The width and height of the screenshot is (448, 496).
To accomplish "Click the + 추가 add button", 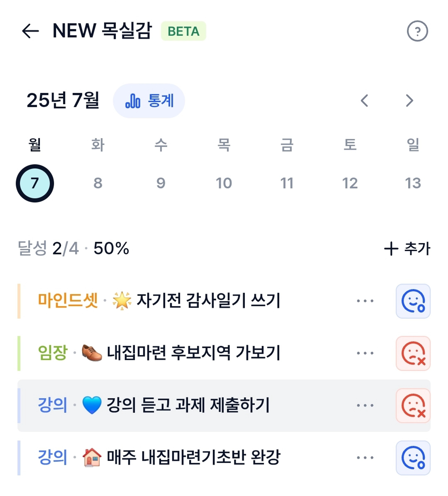I will pos(407,248).
